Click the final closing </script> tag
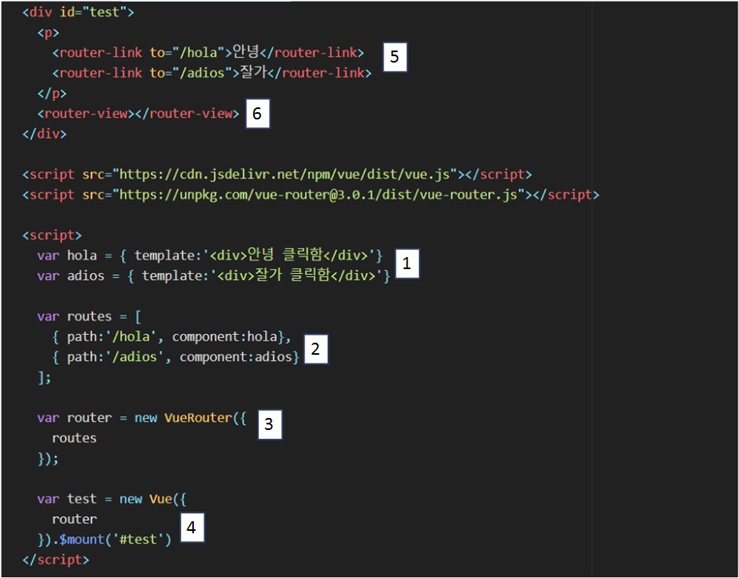This screenshot has width=739, height=578. (56, 560)
